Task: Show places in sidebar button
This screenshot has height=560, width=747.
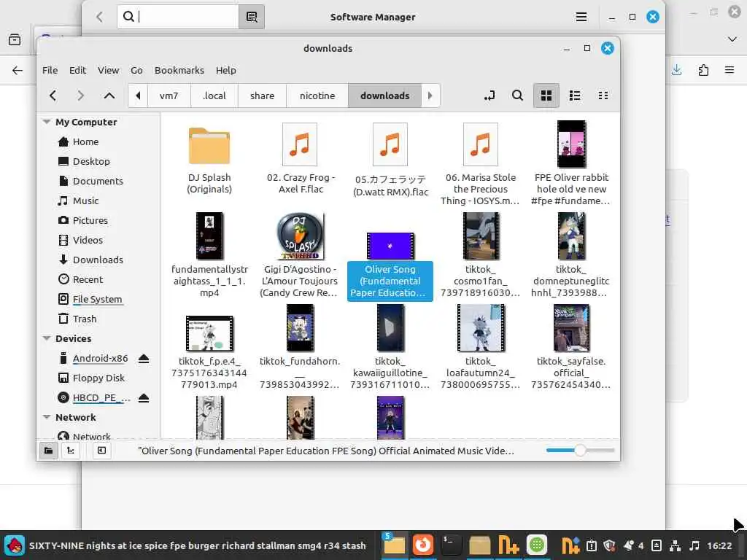Action: pyautogui.click(x=49, y=451)
